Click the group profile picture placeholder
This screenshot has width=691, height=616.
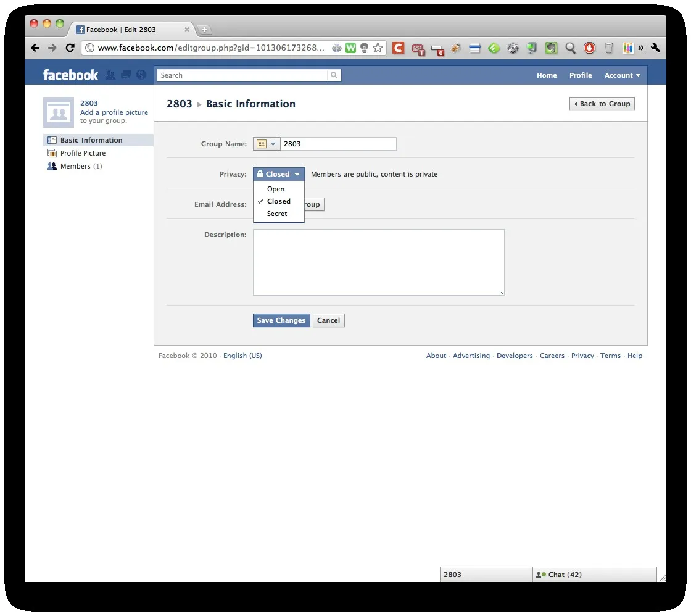click(59, 112)
